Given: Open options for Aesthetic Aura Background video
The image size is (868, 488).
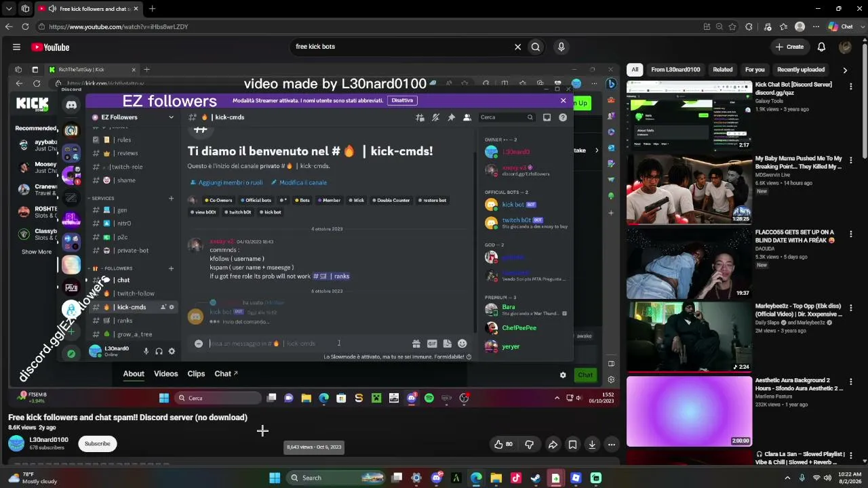Looking at the screenshot, I should point(850,382).
